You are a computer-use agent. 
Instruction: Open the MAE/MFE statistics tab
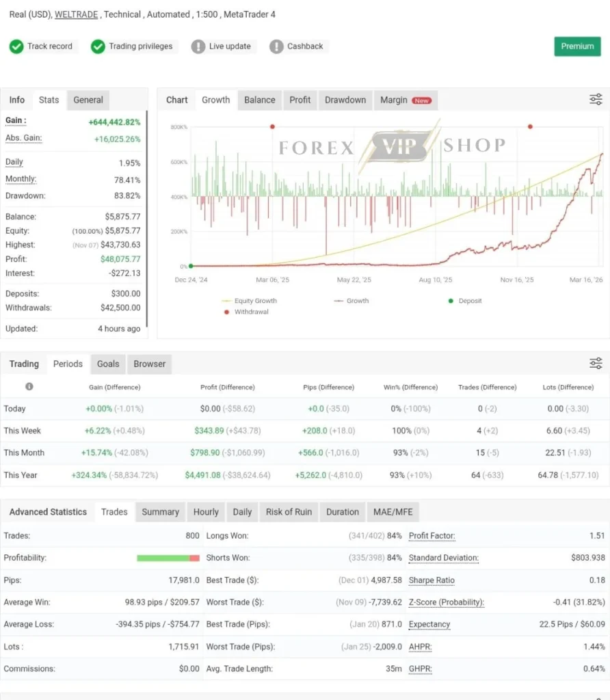[x=393, y=512]
